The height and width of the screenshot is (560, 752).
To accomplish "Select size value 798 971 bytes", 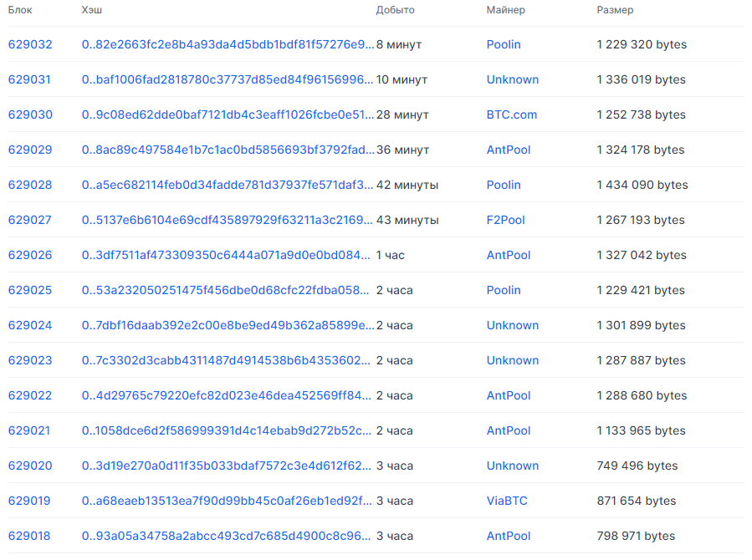I will tap(636, 536).
